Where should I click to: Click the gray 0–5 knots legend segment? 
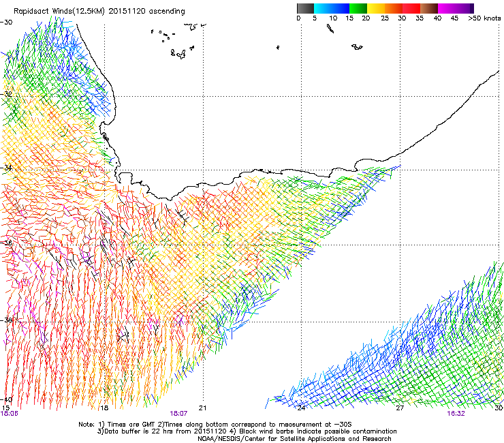(x=305, y=8)
